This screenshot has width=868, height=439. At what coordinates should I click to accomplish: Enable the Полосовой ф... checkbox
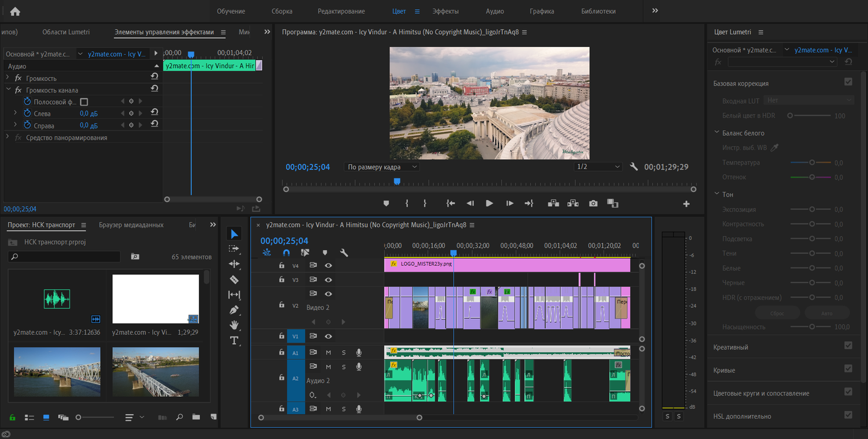click(x=84, y=102)
